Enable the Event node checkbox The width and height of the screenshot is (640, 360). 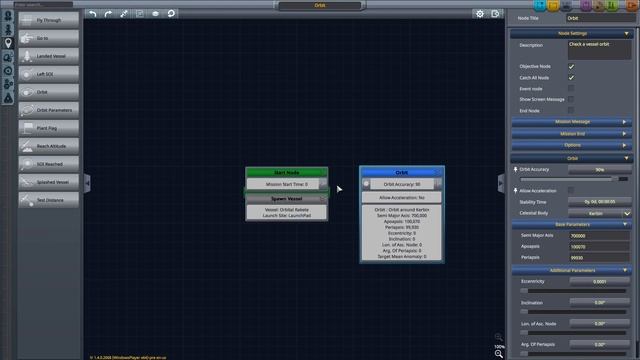tap(571, 88)
